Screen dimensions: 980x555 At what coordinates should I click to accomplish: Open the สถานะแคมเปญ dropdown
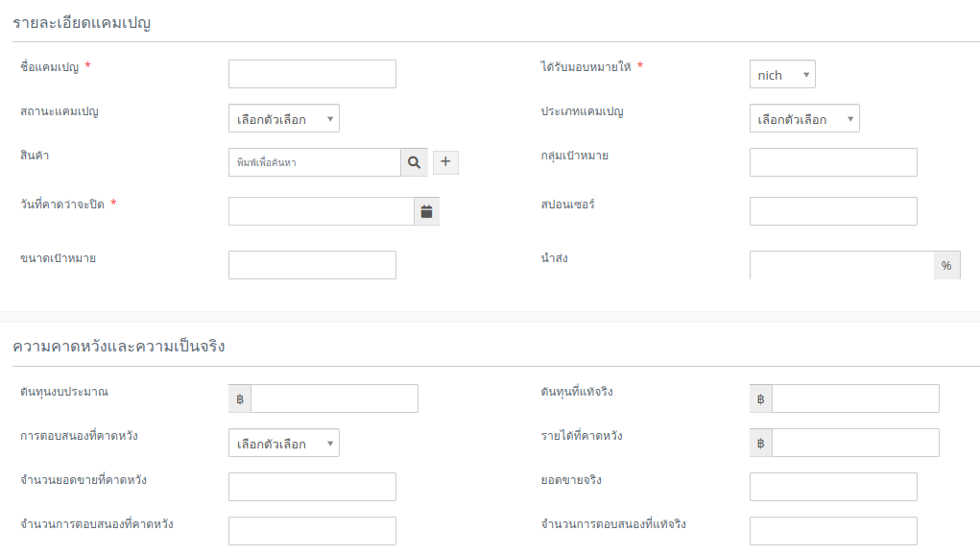(x=284, y=119)
